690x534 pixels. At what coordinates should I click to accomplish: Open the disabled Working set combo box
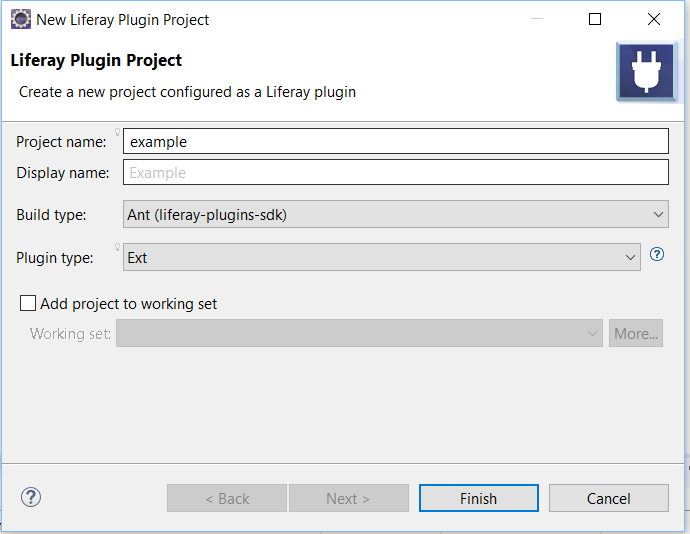(359, 333)
